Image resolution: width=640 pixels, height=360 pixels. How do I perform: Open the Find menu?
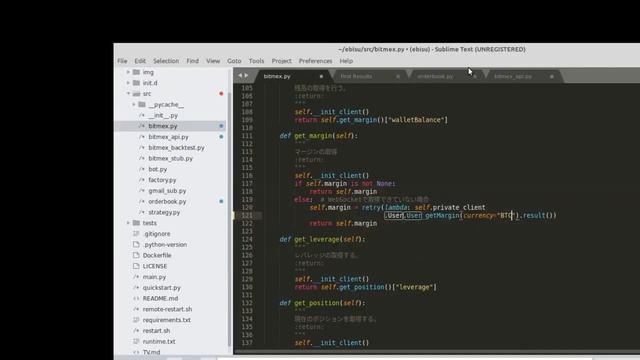(x=192, y=61)
